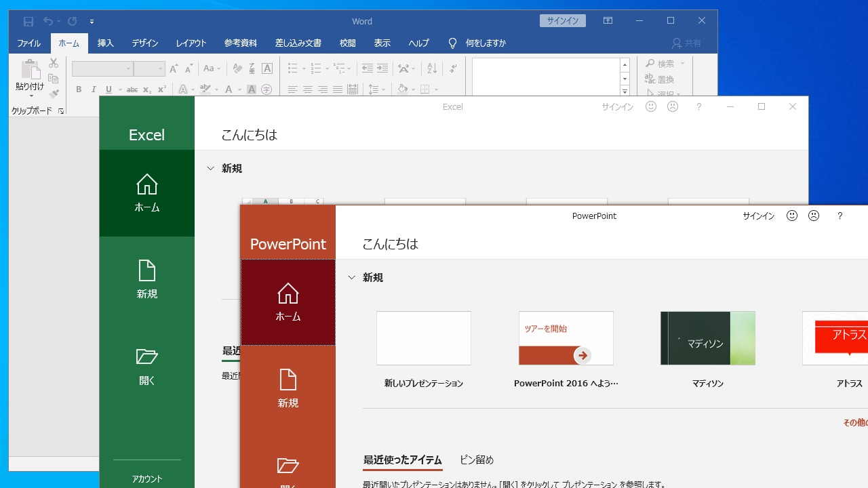This screenshot has width=868, height=488.
Task: Click the phonetic guide (ruby) icon in Word
Action: [252, 68]
